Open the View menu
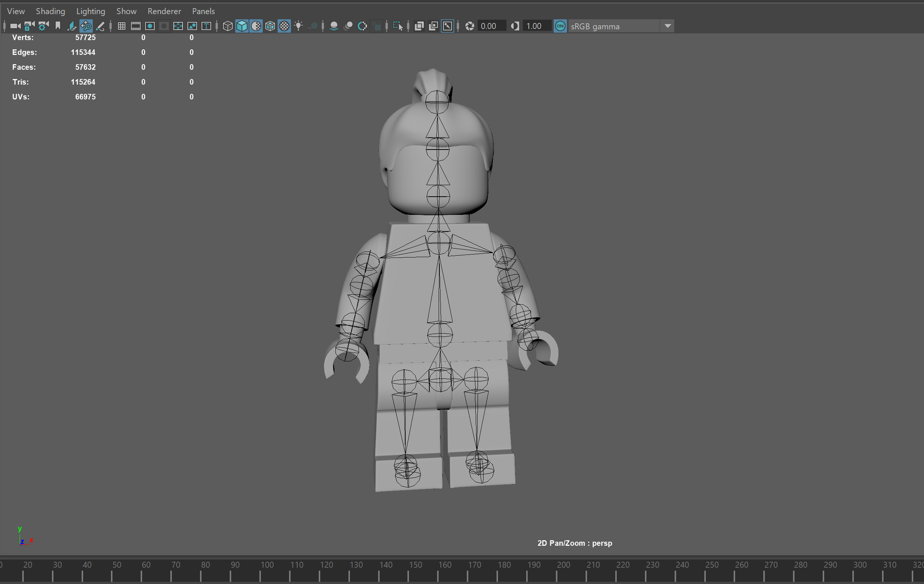The image size is (924, 584). pyautogui.click(x=16, y=11)
